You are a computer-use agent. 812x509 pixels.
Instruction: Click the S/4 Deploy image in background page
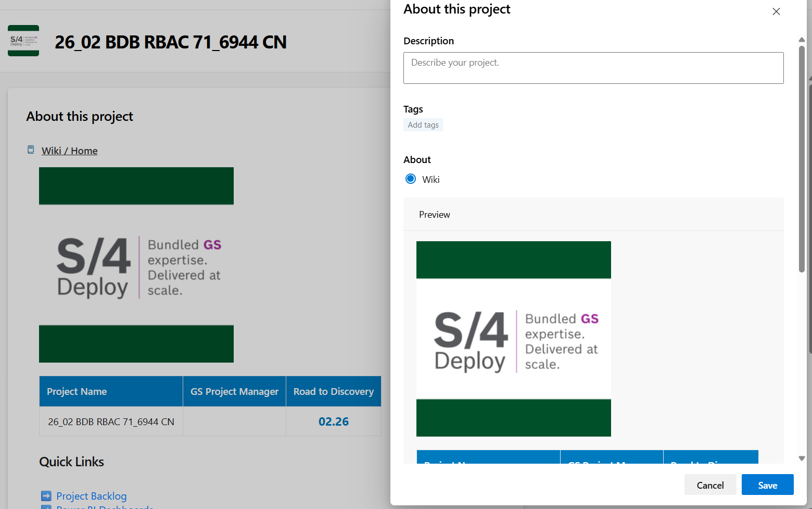[136, 265]
